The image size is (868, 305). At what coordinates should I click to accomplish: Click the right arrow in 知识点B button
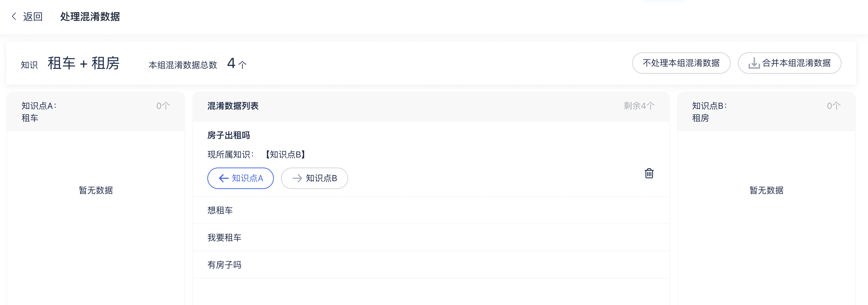(297, 178)
